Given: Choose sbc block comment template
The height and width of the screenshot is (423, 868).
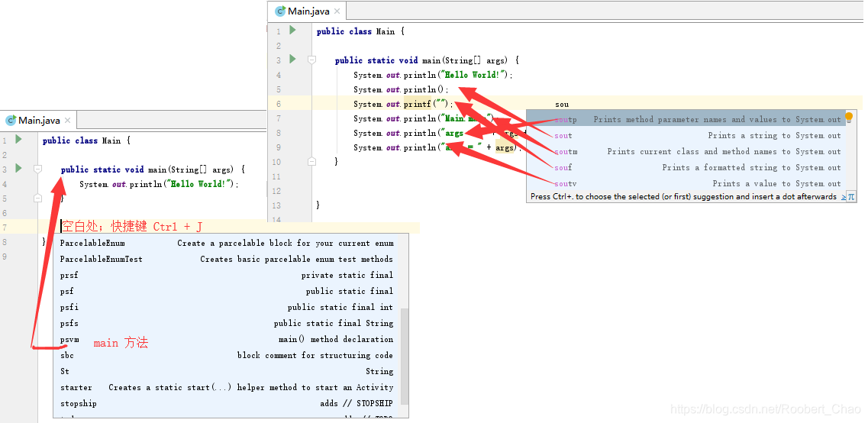Looking at the screenshot, I should tap(227, 356).
